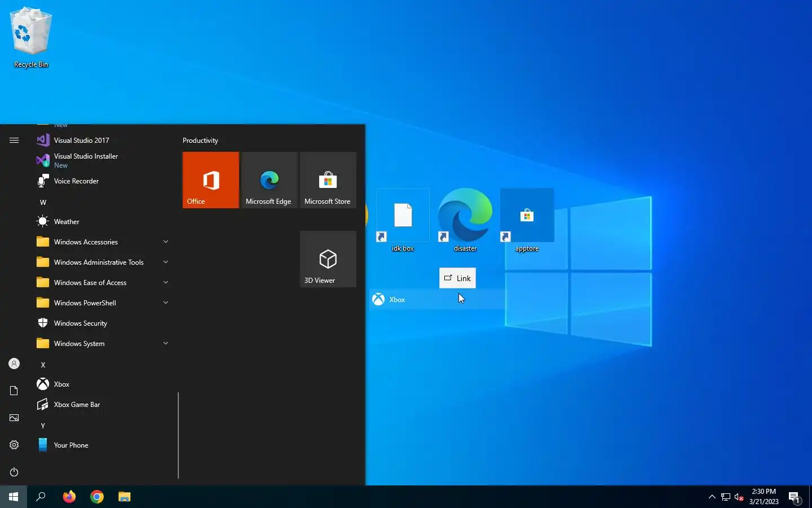Click the Productivity group title
The height and width of the screenshot is (508, 812).
[x=200, y=140]
